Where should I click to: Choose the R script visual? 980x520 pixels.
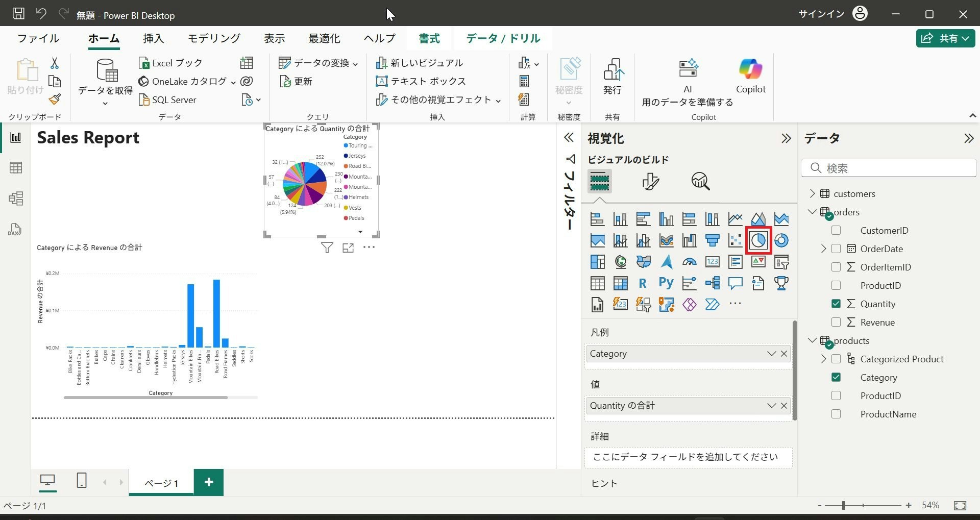643,283
